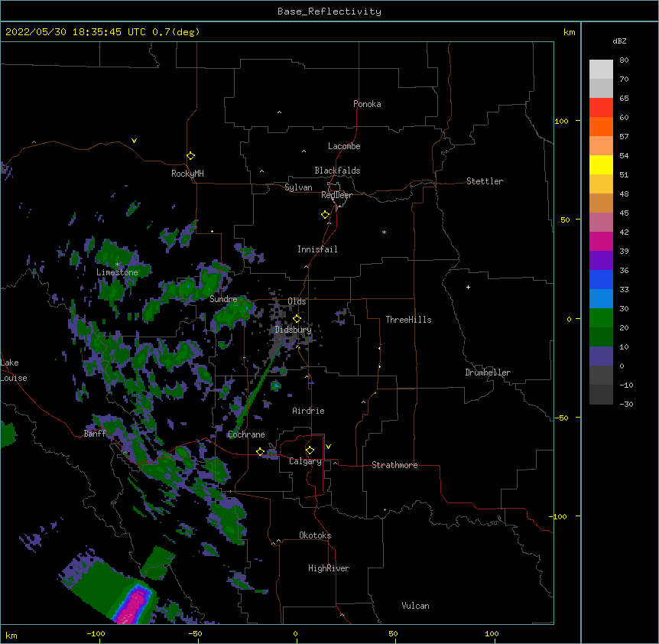The width and height of the screenshot is (659, 644).
Task: Click the Vulcan label
Action: pos(415,606)
